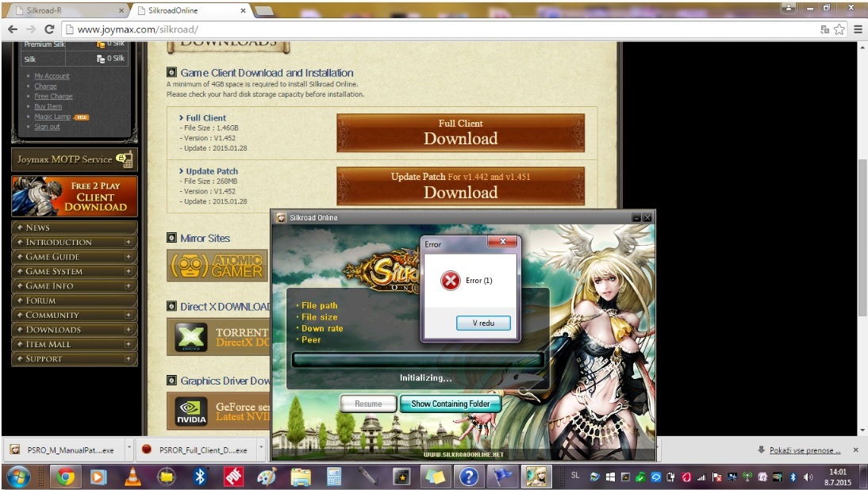Click the Full Client Download button
This screenshot has height=490, width=868.
pyautogui.click(x=460, y=132)
